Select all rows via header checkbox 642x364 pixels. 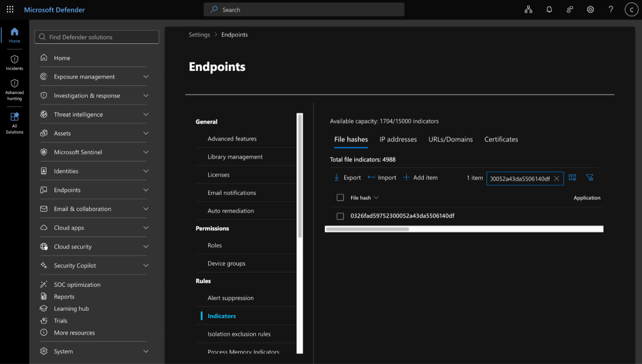pos(340,197)
